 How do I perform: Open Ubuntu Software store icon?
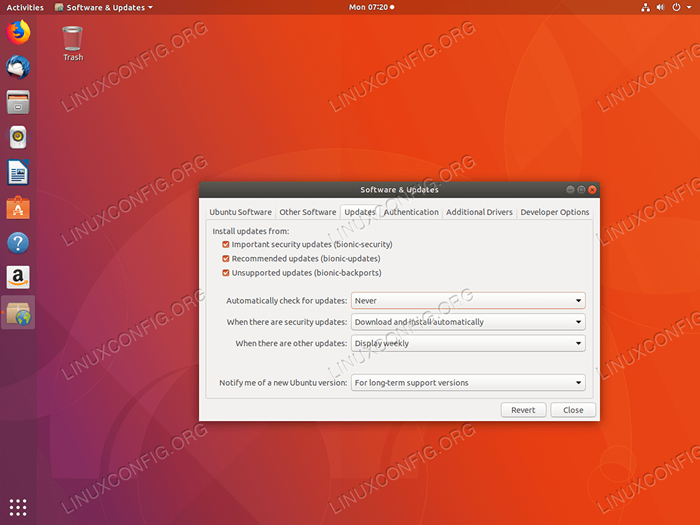(x=18, y=207)
